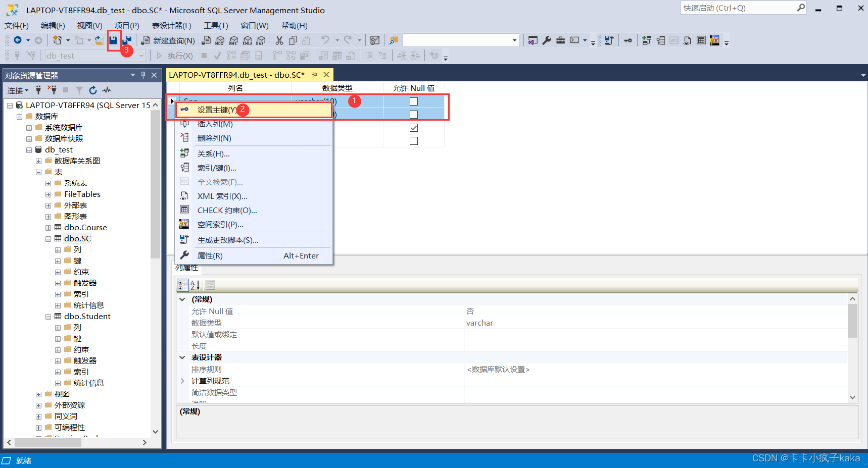
Task: Select 删除列(N) in the context menu
Action: tap(254, 138)
